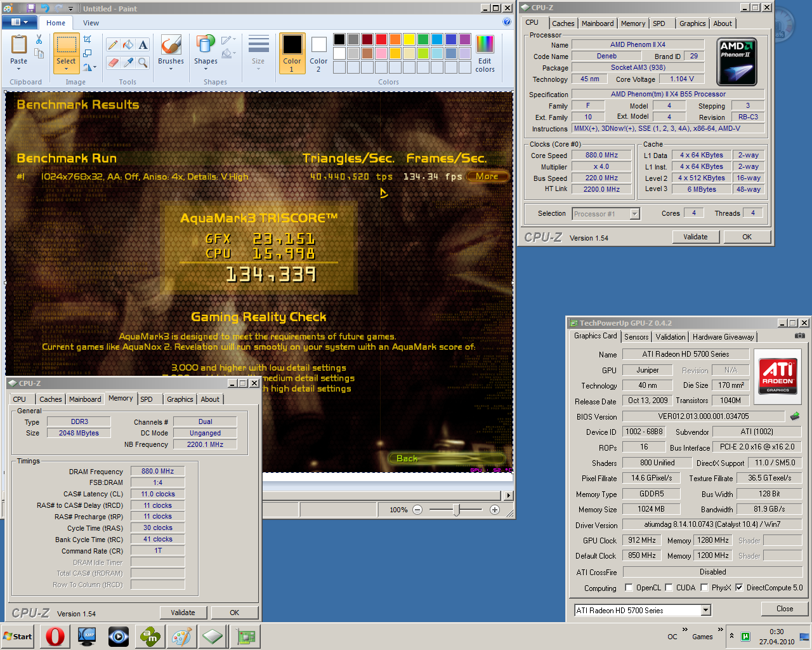This screenshot has height=650, width=812.
Task: Enable the OpenCL checkbox in GPU-Z
Action: coord(629,587)
